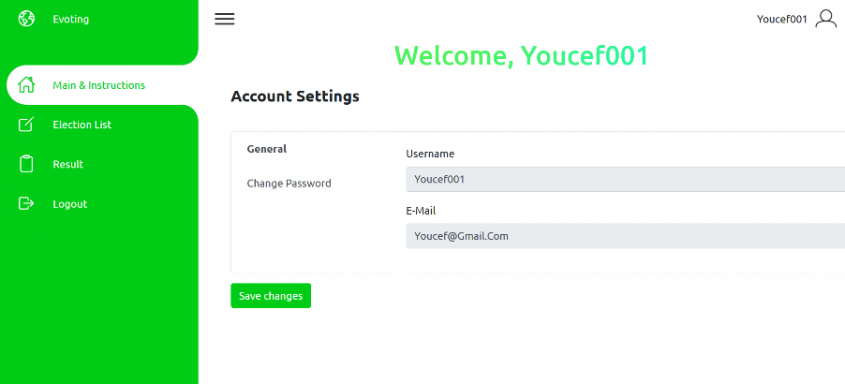The image size is (845, 384).
Task: Toggle the hamburger sidebar menu icon
Action: coord(225,19)
